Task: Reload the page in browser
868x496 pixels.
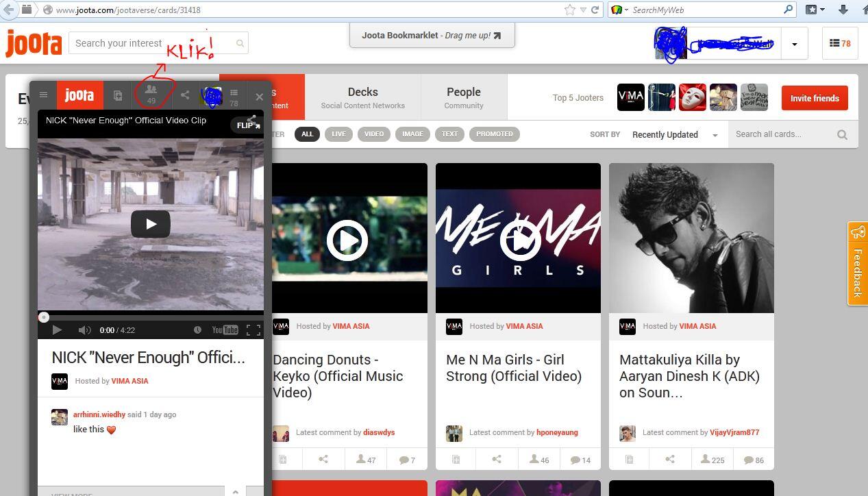Action: point(595,10)
